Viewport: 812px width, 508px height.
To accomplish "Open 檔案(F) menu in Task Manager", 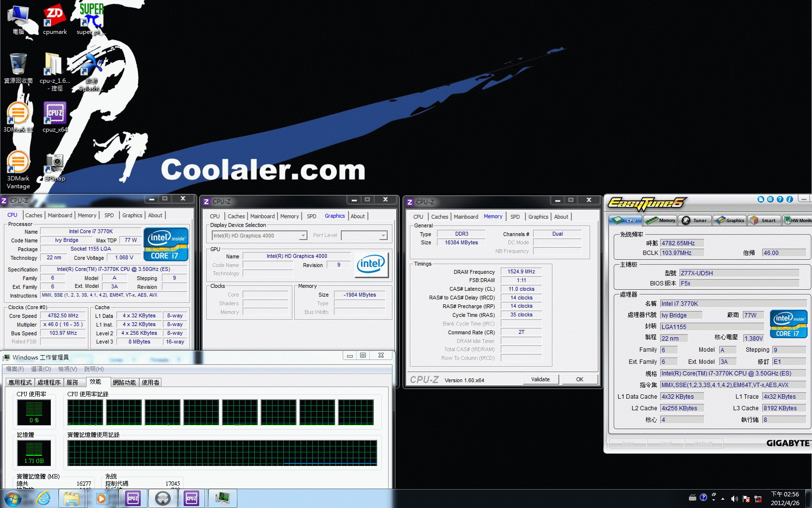I will pos(15,369).
